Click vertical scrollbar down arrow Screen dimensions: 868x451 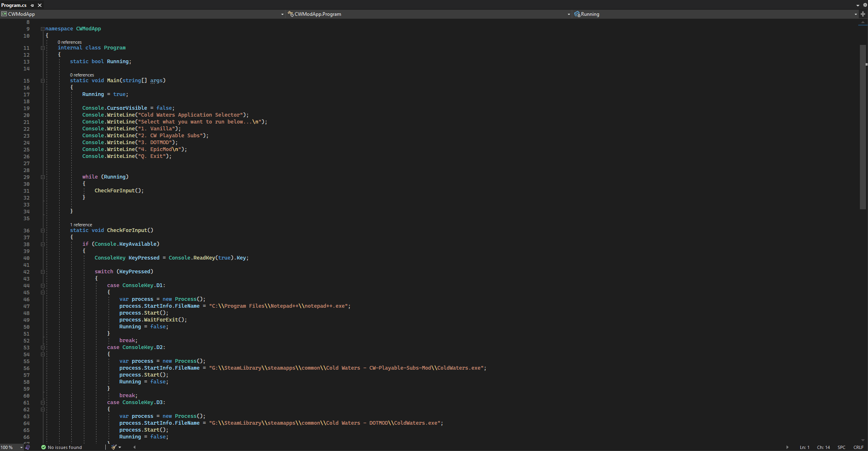coord(863,440)
